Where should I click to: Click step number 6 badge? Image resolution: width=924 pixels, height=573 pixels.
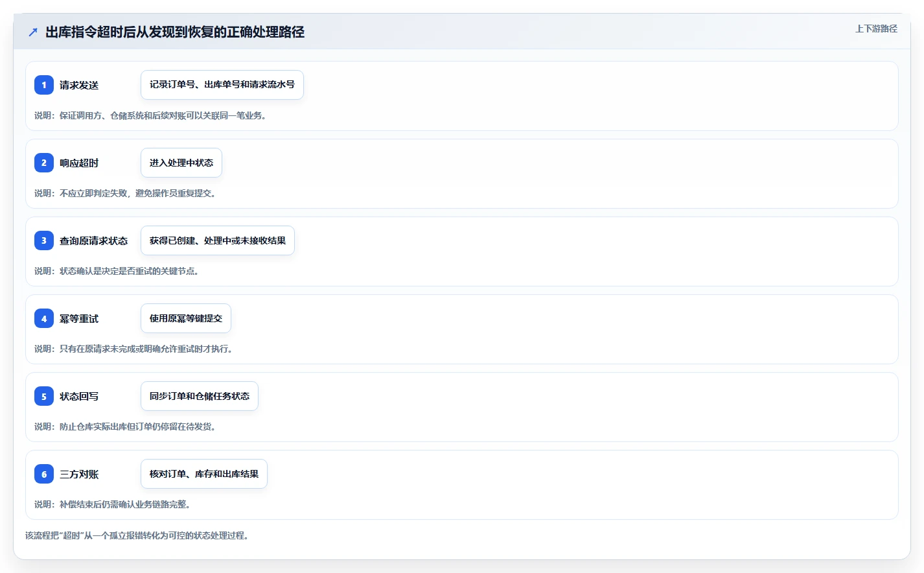(44, 474)
